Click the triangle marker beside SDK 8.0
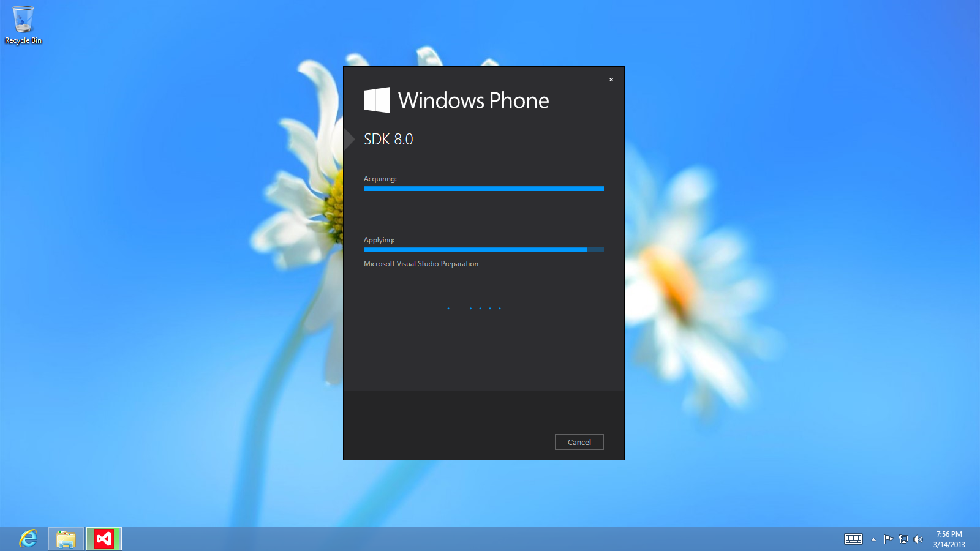 349,140
